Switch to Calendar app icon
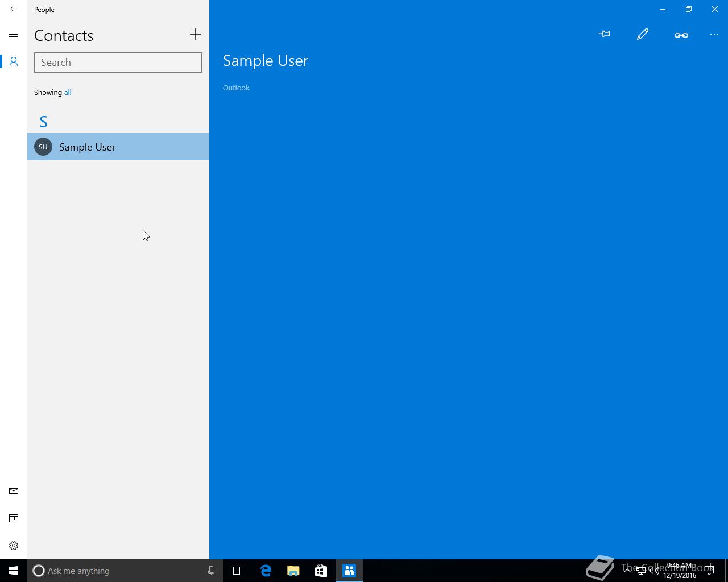This screenshot has height=582, width=728. click(14, 518)
